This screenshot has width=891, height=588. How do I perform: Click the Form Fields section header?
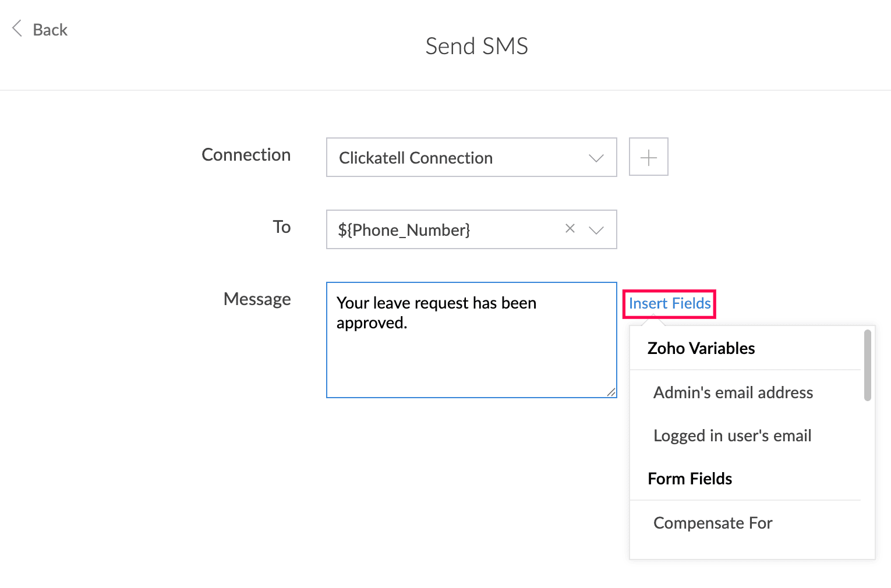(690, 479)
